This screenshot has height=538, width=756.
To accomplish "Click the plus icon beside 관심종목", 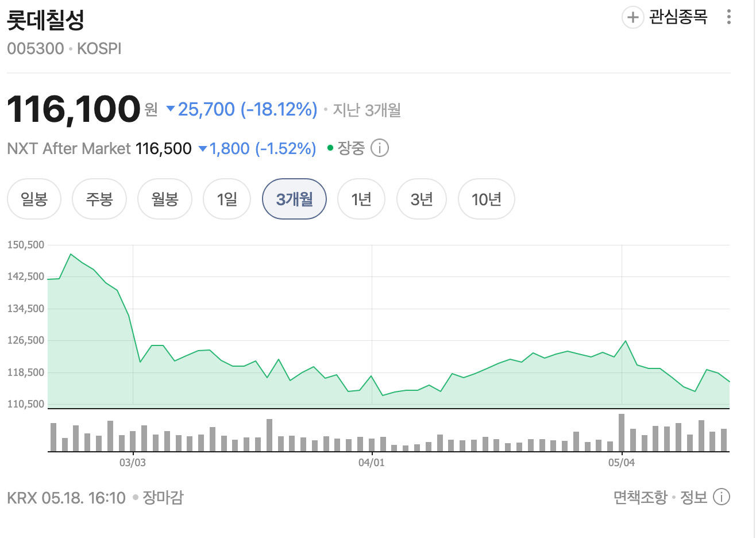I will pyautogui.click(x=632, y=17).
